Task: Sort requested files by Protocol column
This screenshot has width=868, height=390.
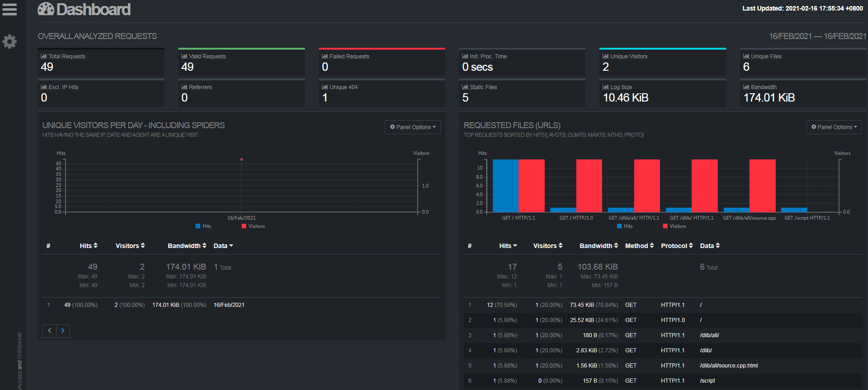Action: [x=677, y=246]
